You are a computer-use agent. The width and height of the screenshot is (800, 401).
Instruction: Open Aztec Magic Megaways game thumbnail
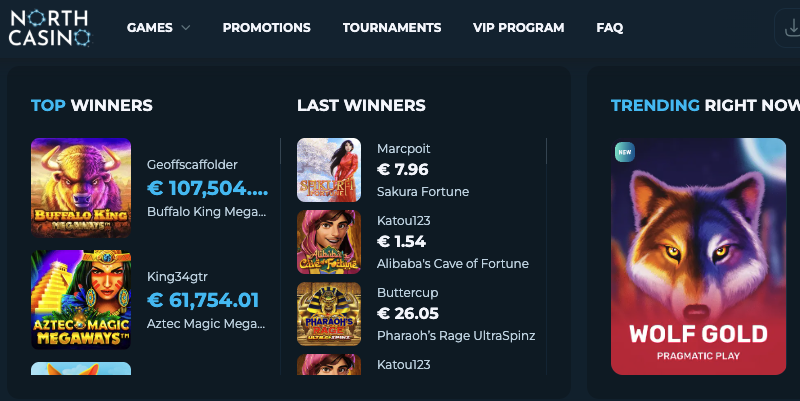coord(81,299)
